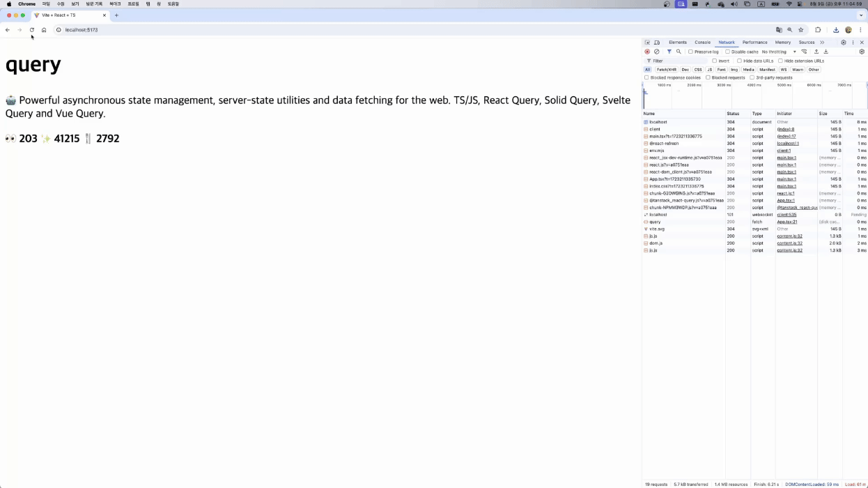Open the App.tsx:21 initiator link
This screenshot has width=868, height=488.
coord(786,222)
